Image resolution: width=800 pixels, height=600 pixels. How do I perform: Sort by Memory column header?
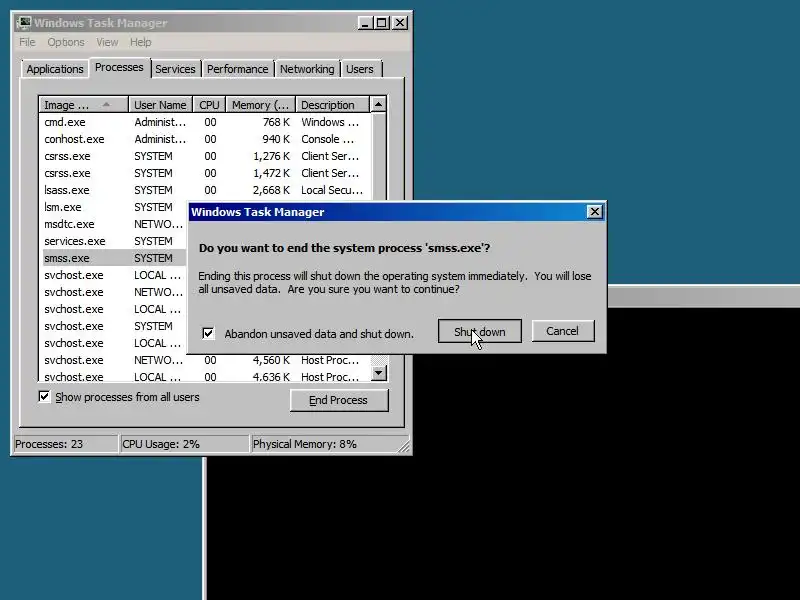(x=261, y=105)
